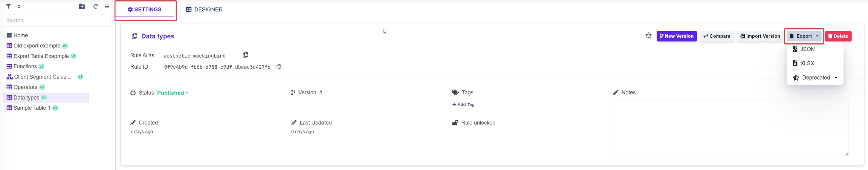Click into the Notes text area
Screen dimensions: 868x170
coord(730,128)
